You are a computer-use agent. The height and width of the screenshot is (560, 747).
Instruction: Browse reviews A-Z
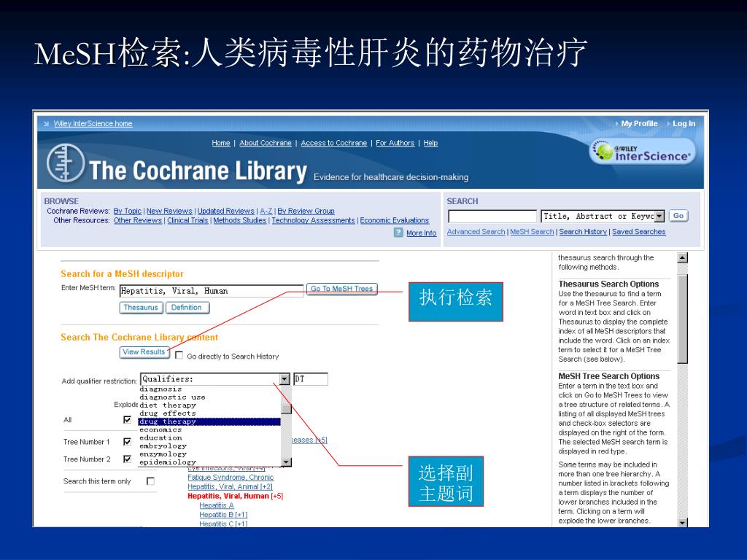(x=266, y=211)
